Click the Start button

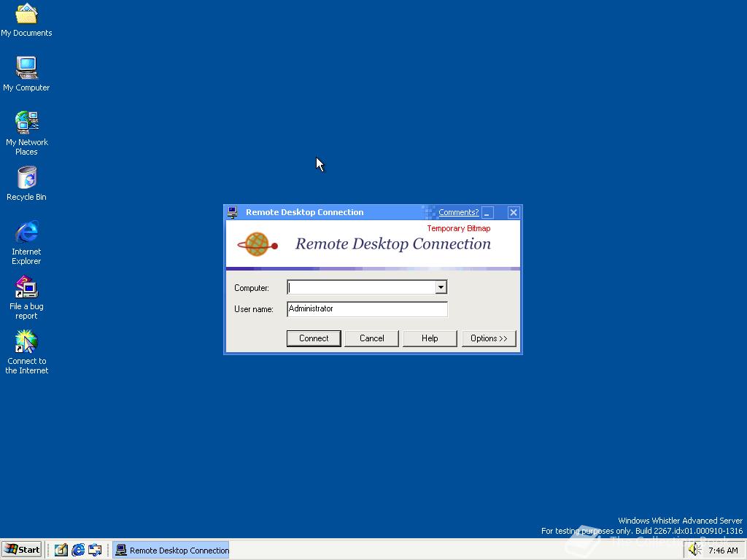click(21, 550)
